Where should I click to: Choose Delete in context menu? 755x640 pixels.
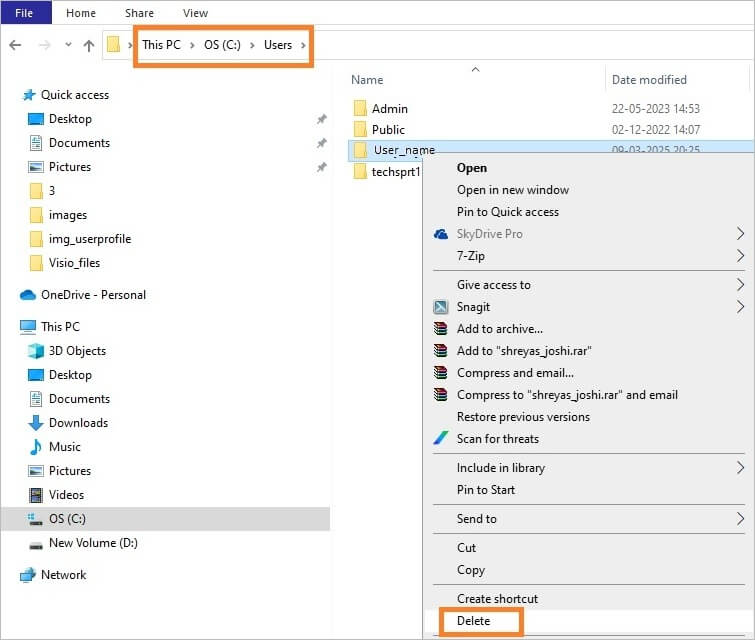pos(474,621)
